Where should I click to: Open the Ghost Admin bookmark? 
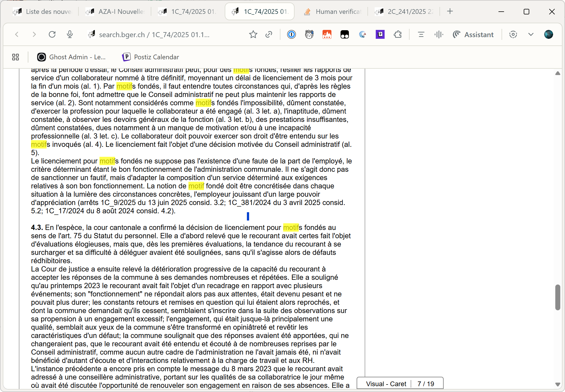pos(71,57)
